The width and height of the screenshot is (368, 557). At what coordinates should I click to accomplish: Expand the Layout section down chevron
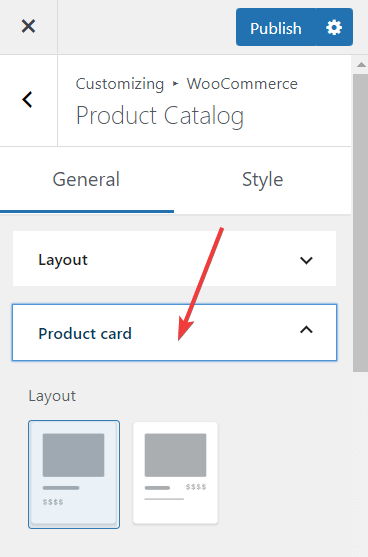(306, 260)
